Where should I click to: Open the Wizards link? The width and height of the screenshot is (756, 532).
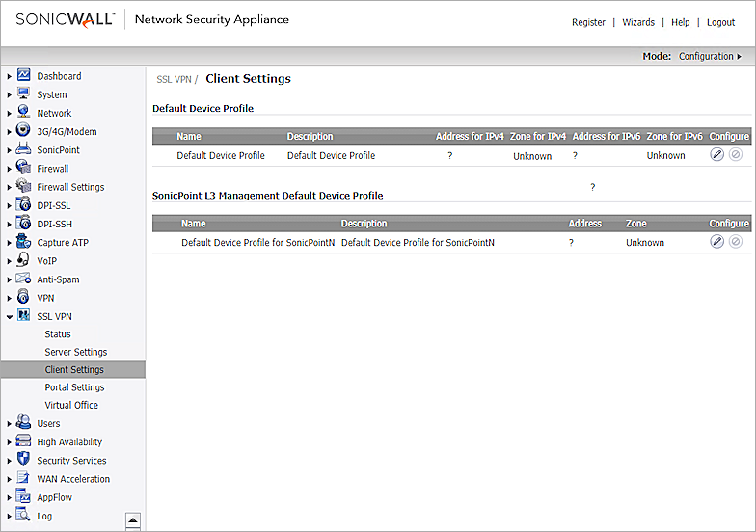point(638,22)
